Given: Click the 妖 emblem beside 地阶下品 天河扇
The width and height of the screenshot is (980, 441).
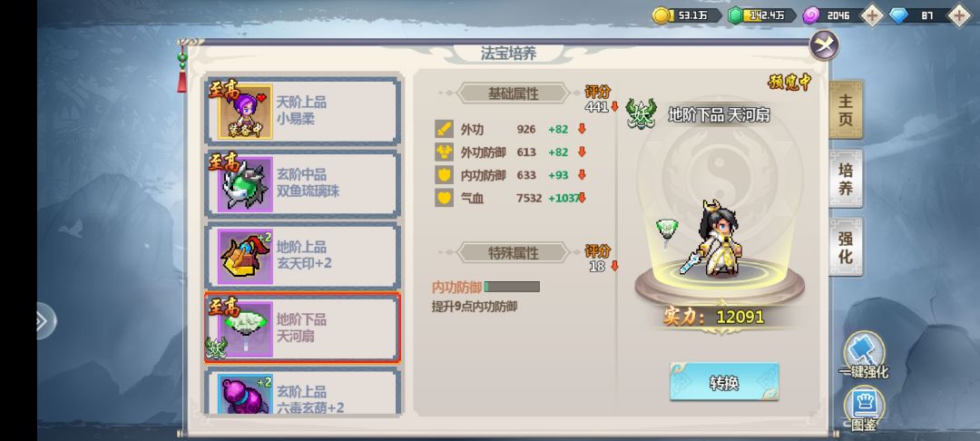Looking at the screenshot, I should click(x=641, y=113).
